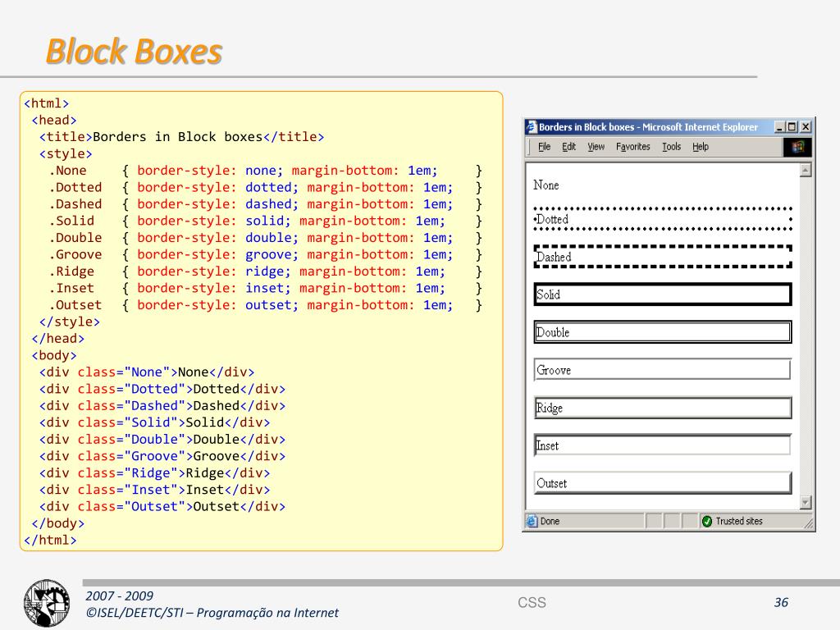The height and width of the screenshot is (630, 840).
Task: Click the div class="Double" code line
Action: 162,440
